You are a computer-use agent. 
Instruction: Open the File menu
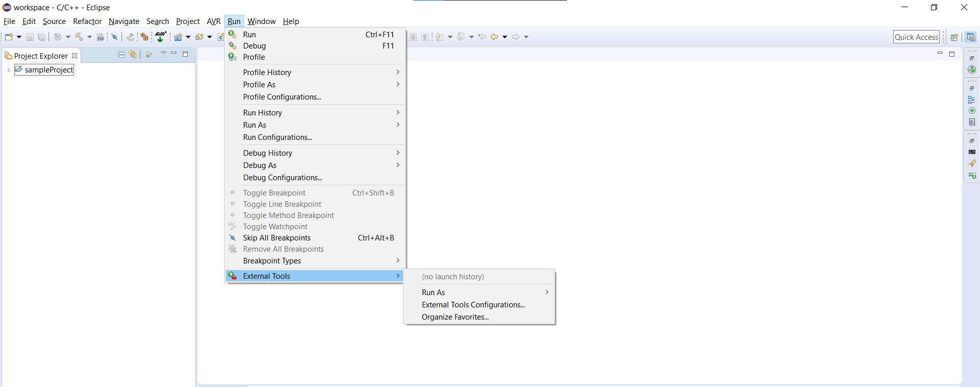[9, 21]
